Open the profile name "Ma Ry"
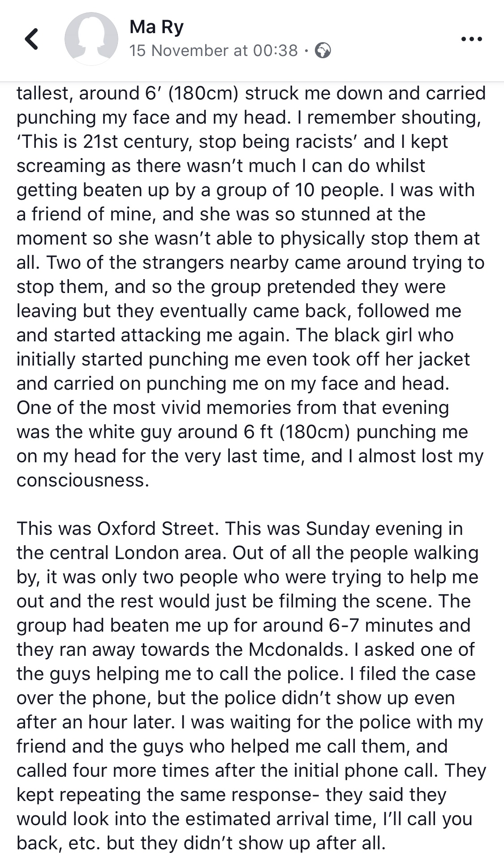 [x=157, y=28]
